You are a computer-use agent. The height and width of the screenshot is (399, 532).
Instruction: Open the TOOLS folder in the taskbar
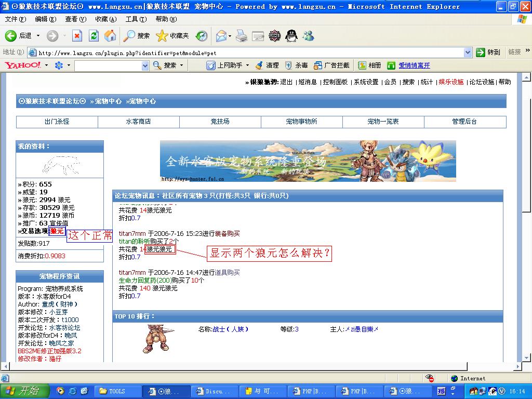click(117, 391)
